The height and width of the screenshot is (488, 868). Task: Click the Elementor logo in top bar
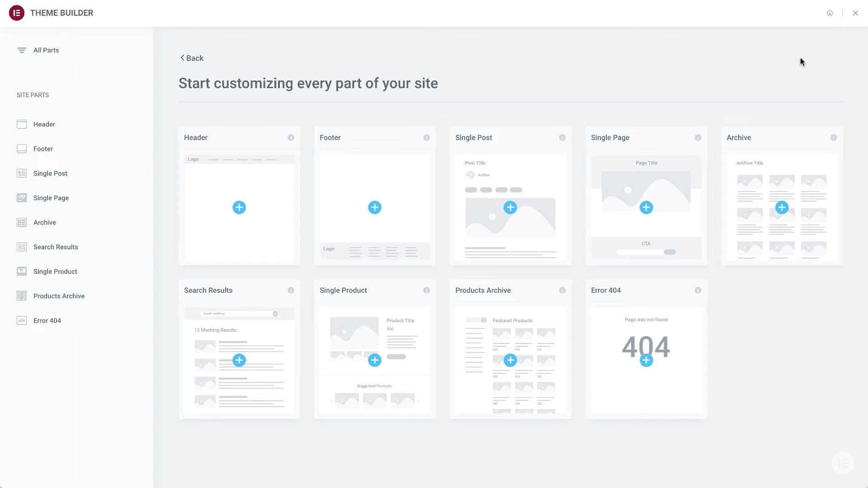[x=17, y=13]
